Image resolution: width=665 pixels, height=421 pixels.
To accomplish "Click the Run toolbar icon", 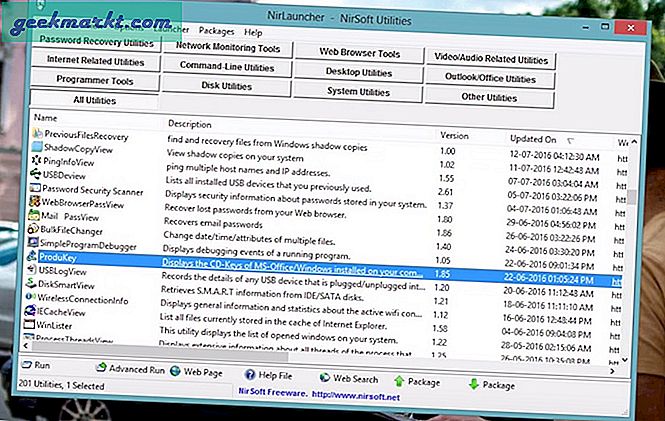I will pyautogui.click(x=26, y=364).
